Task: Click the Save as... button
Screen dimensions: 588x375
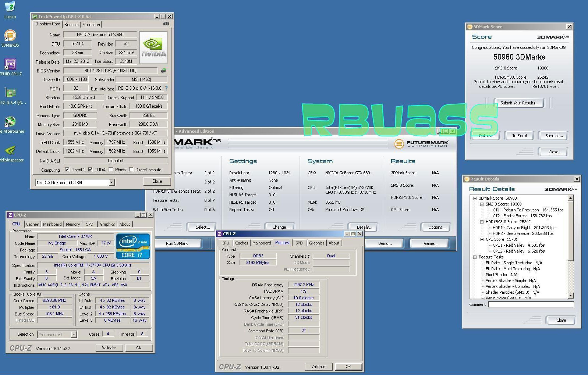Action: (554, 136)
